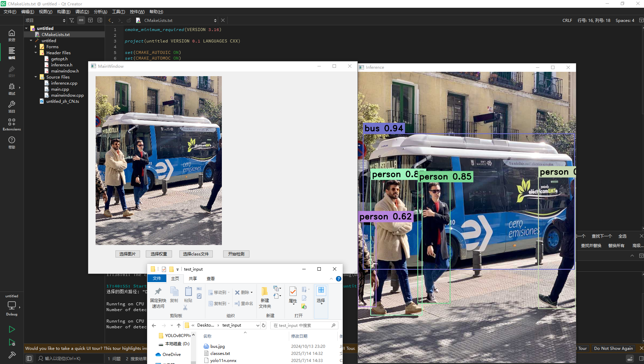
Task: Split the Projects side panel
Action: tap(90, 20)
